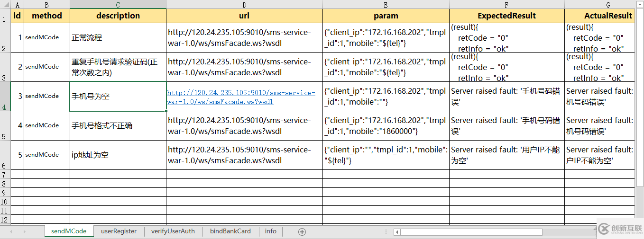The height and width of the screenshot is (239, 644).
Task: Select the url cell for id 5
Action: click(244, 155)
